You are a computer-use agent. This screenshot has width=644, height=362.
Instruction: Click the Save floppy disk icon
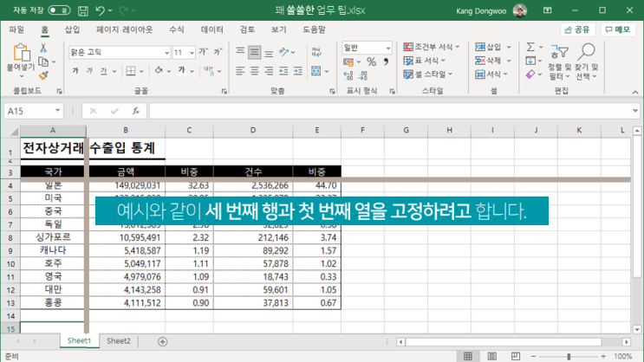click(x=83, y=10)
